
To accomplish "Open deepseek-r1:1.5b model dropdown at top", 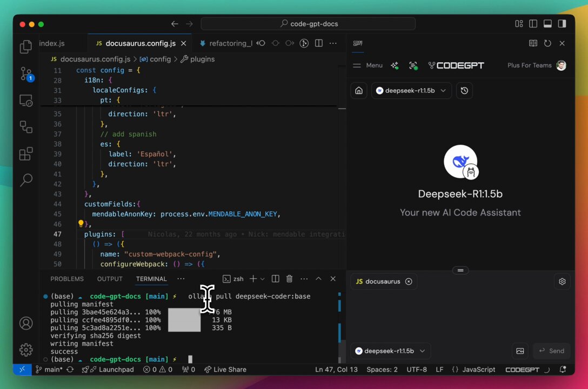I will click(x=411, y=91).
